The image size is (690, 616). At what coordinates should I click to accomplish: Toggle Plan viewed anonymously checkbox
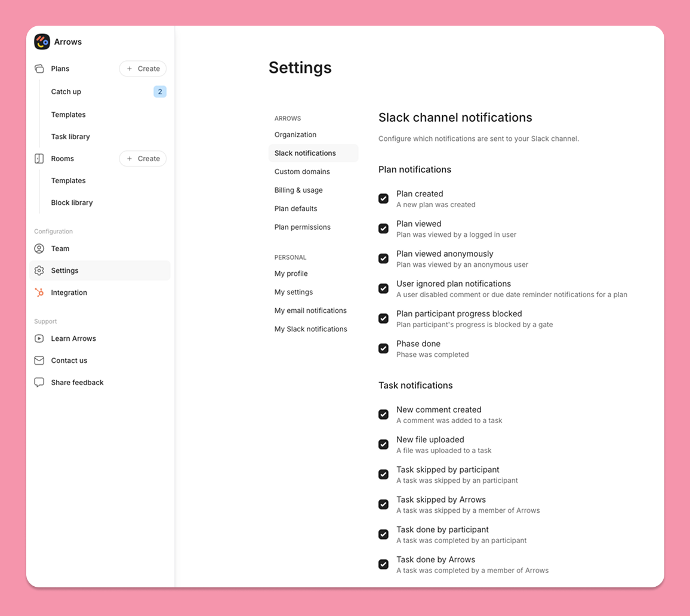pyautogui.click(x=384, y=258)
